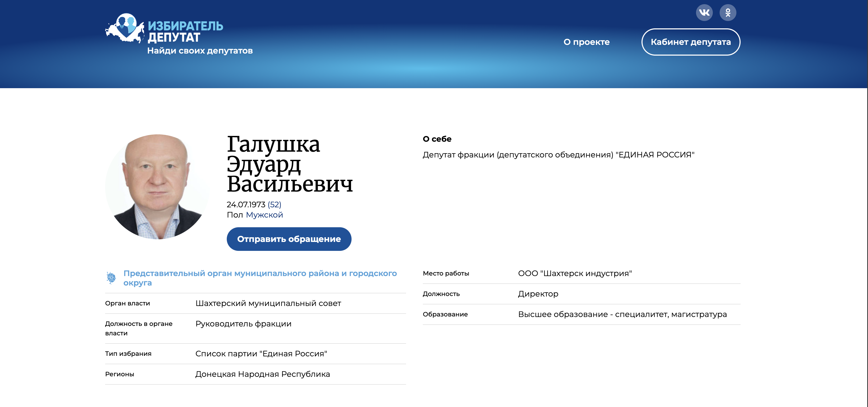Click the deputy's round portrait photo

click(157, 187)
